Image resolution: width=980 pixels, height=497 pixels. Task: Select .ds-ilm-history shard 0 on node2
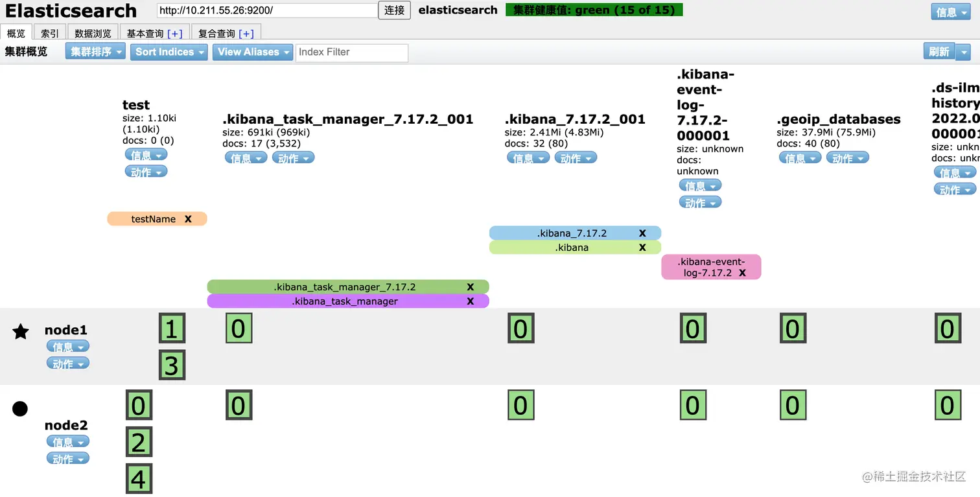[948, 405]
